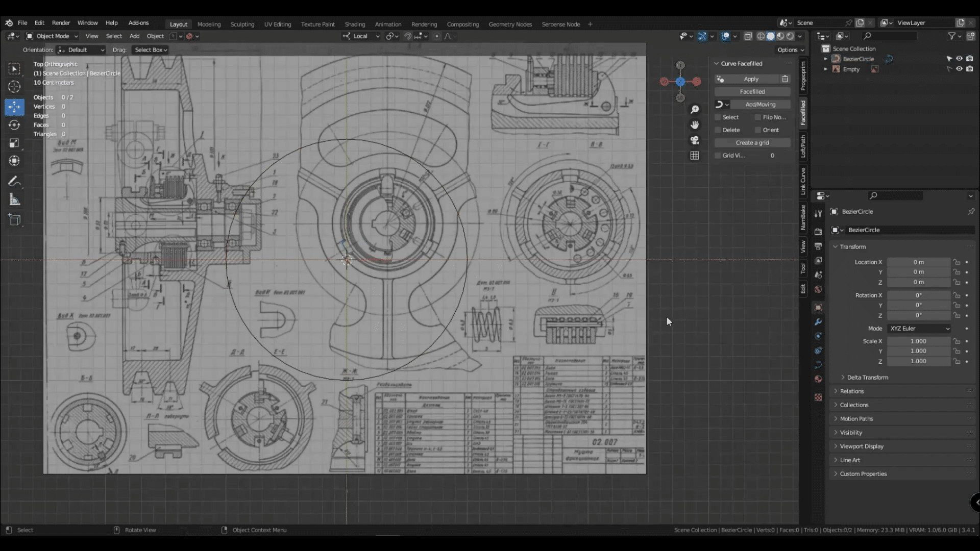
Task: Click the Apply button
Action: (751, 79)
